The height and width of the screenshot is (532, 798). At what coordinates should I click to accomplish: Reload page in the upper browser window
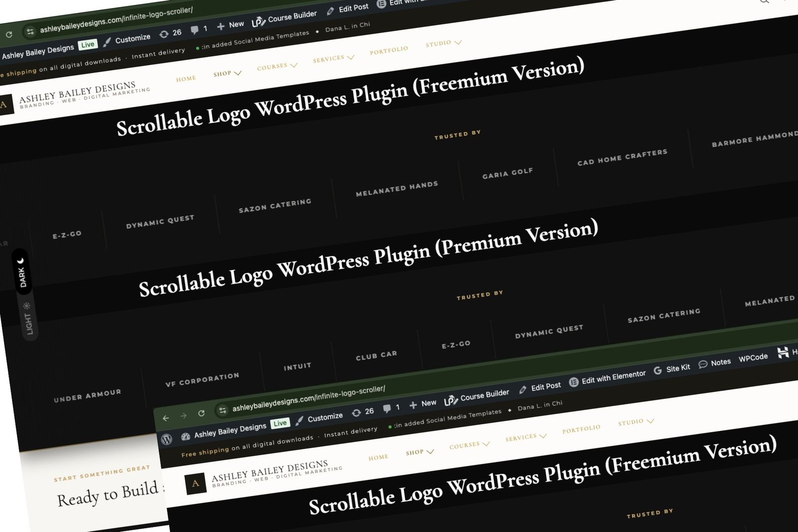tap(9, 34)
